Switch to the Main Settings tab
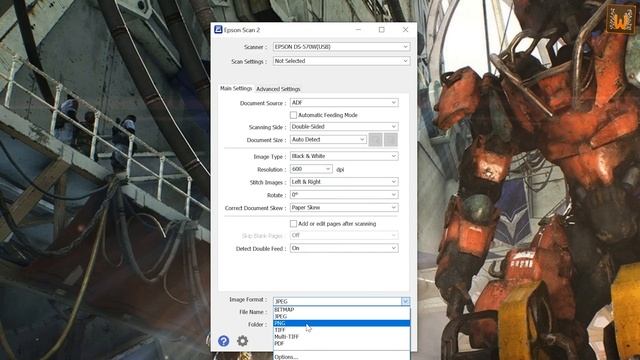Screen dimensions: 640x360 click(236, 88)
